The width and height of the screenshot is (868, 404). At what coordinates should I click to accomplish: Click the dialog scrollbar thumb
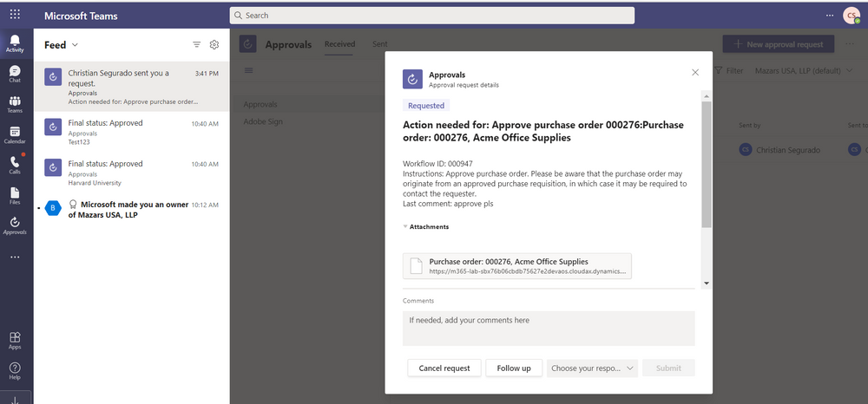[707, 164]
